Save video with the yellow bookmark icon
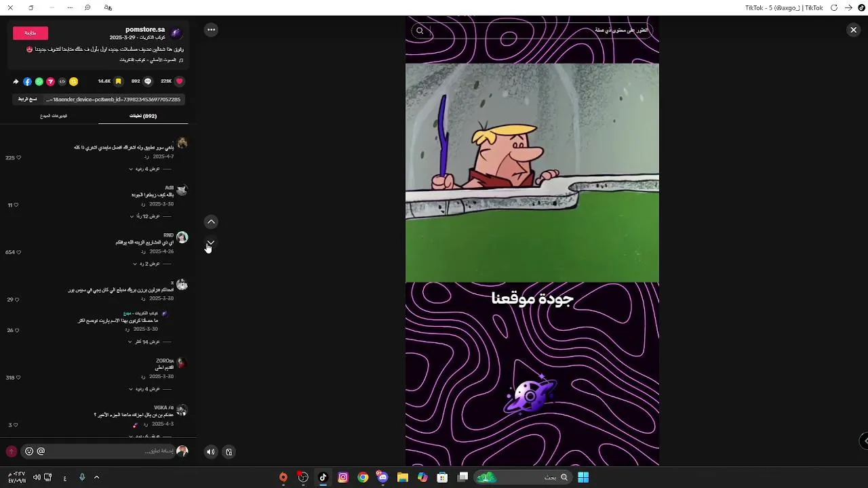This screenshot has width=868, height=488. [118, 81]
